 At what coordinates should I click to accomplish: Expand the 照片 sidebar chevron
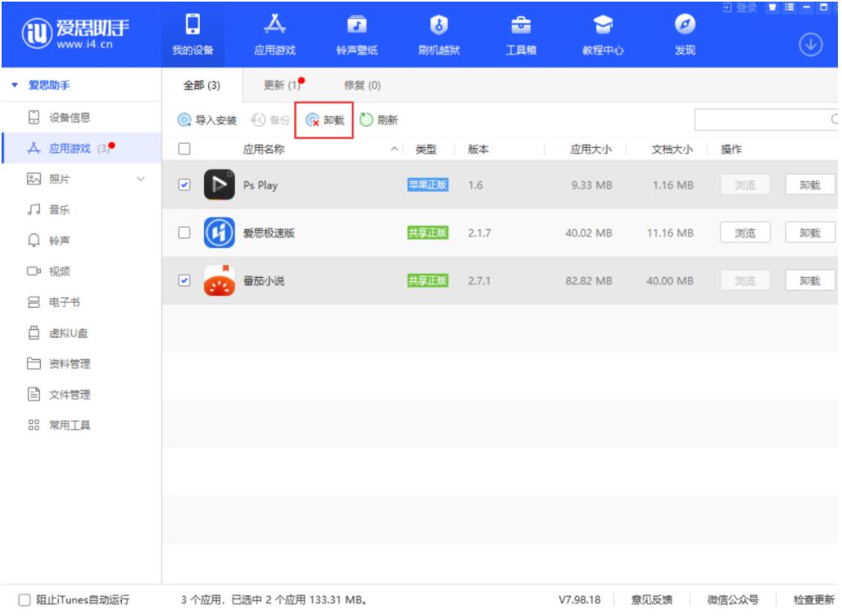141,179
